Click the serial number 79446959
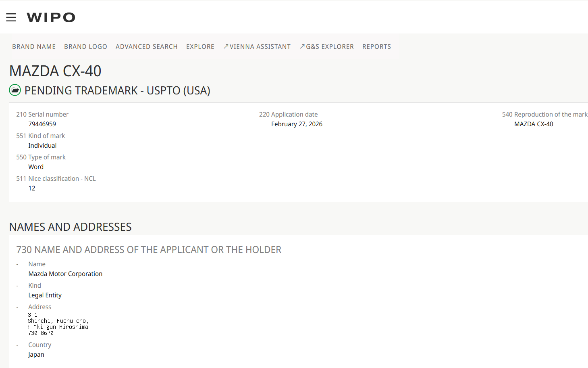 pos(42,124)
